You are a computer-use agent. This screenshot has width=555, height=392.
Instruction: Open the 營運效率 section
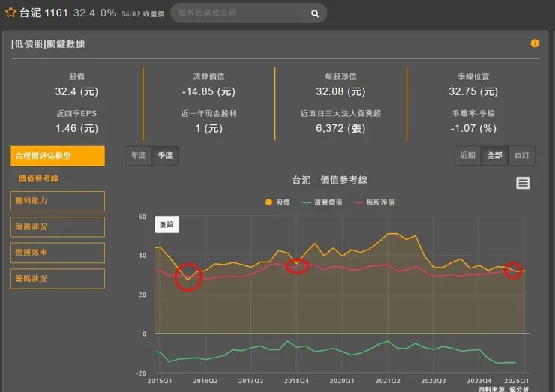57,253
